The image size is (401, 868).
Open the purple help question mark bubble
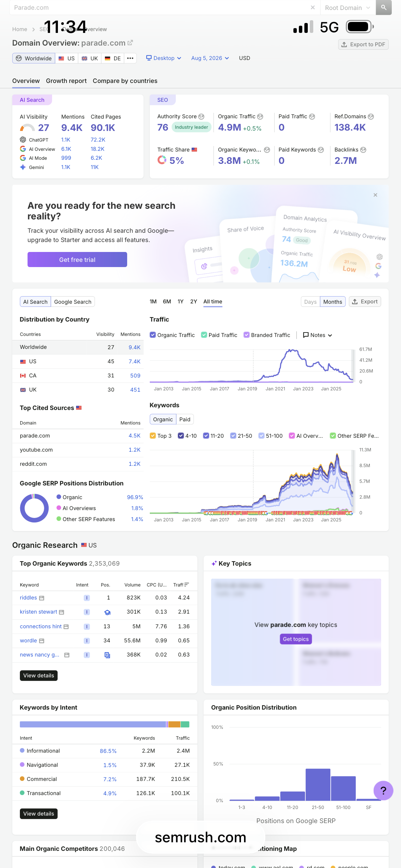tap(383, 791)
